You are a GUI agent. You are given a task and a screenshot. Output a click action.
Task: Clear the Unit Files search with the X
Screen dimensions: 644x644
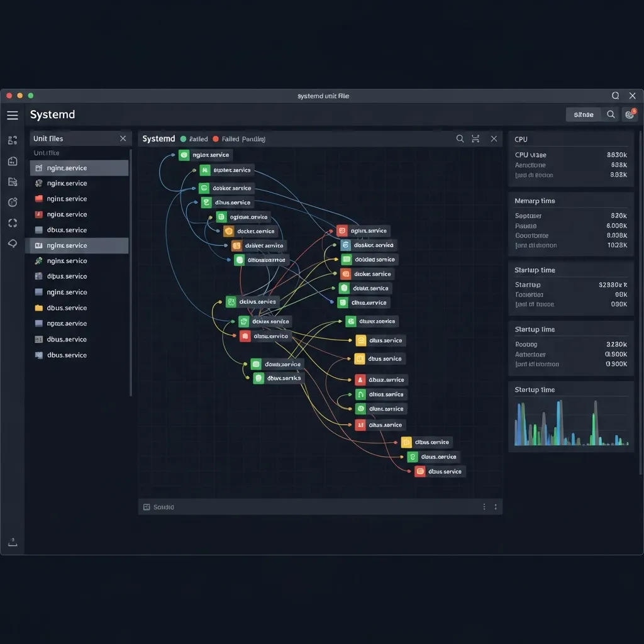123,138
